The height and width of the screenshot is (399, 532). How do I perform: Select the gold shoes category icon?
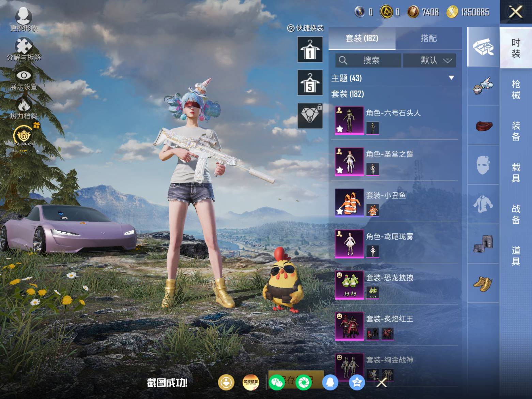coord(483,283)
